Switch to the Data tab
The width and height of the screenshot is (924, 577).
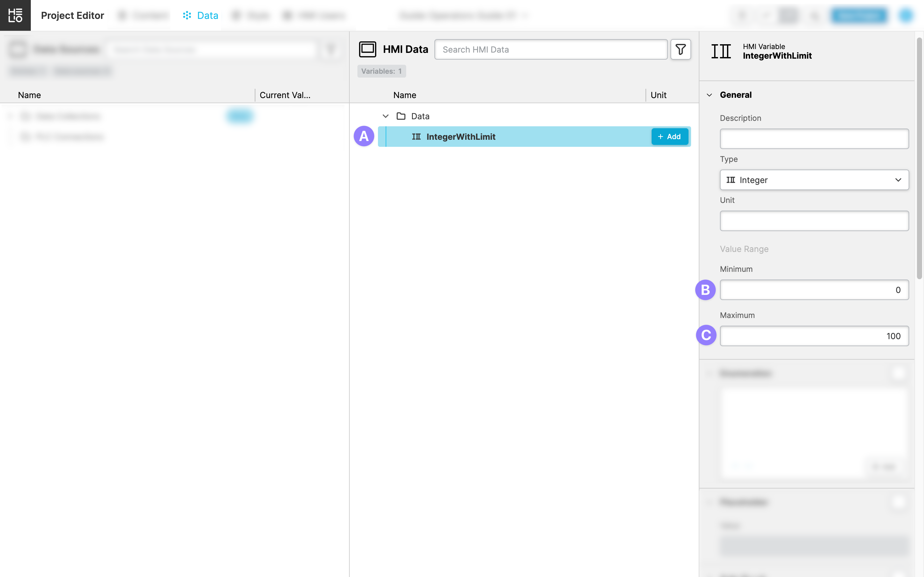click(x=207, y=15)
